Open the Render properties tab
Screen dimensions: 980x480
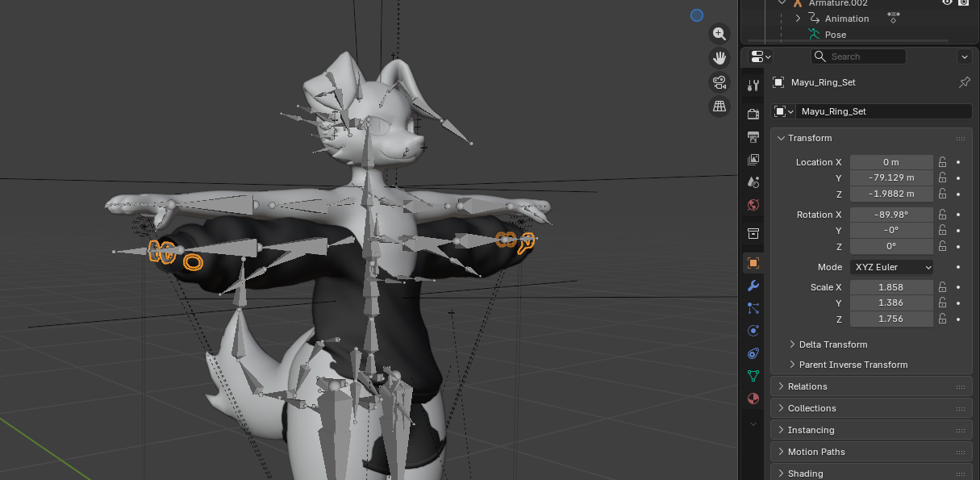(753, 114)
